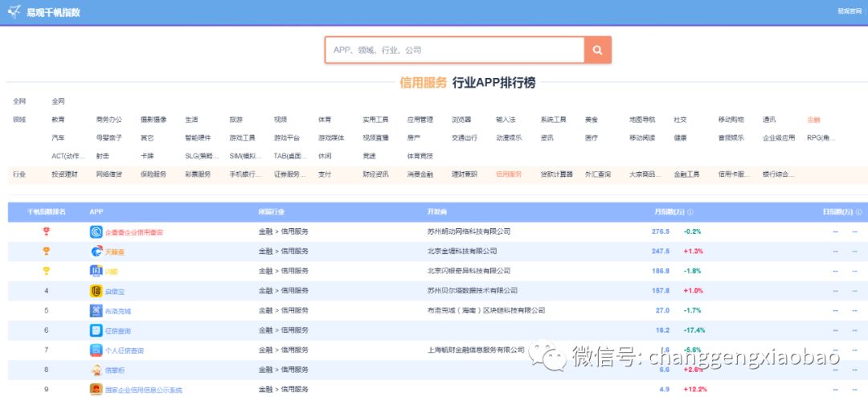Click the 易观千帆指数 sailboat logo

coord(14,11)
